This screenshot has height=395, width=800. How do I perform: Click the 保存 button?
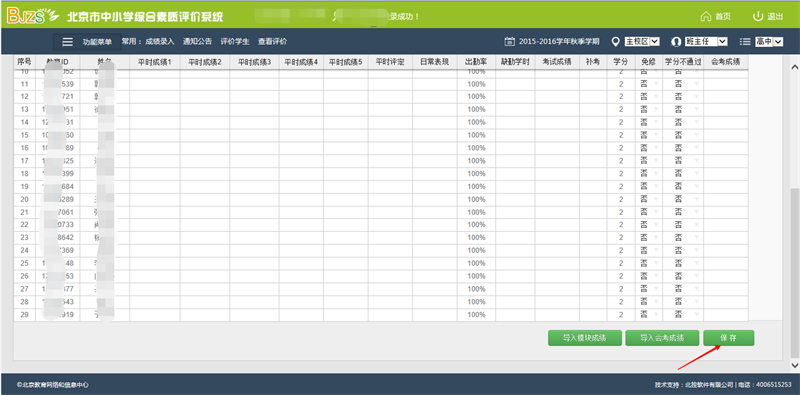pyautogui.click(x=729, y=338)
